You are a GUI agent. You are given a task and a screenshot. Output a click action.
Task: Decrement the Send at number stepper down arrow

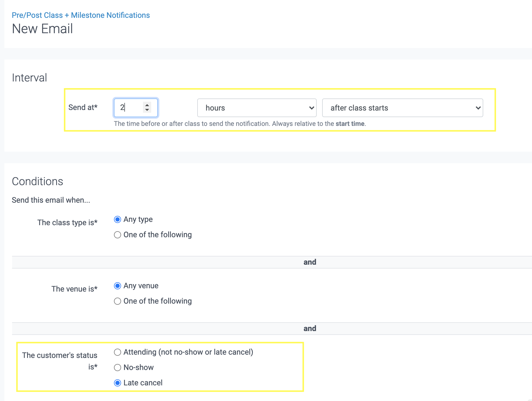147,110
